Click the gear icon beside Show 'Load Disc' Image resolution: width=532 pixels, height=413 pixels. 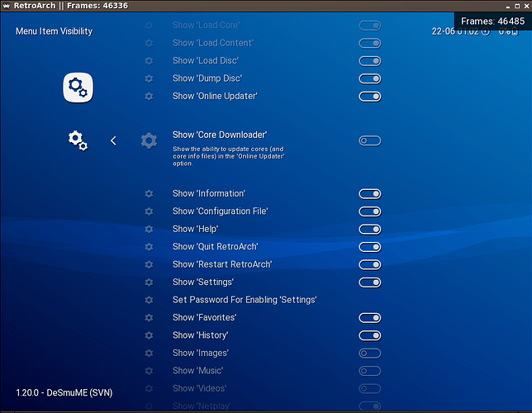coord(149,61)
